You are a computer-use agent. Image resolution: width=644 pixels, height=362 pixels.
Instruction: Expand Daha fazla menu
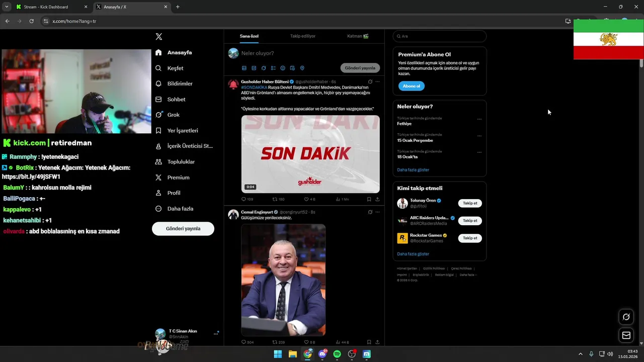tap(175, 209)
